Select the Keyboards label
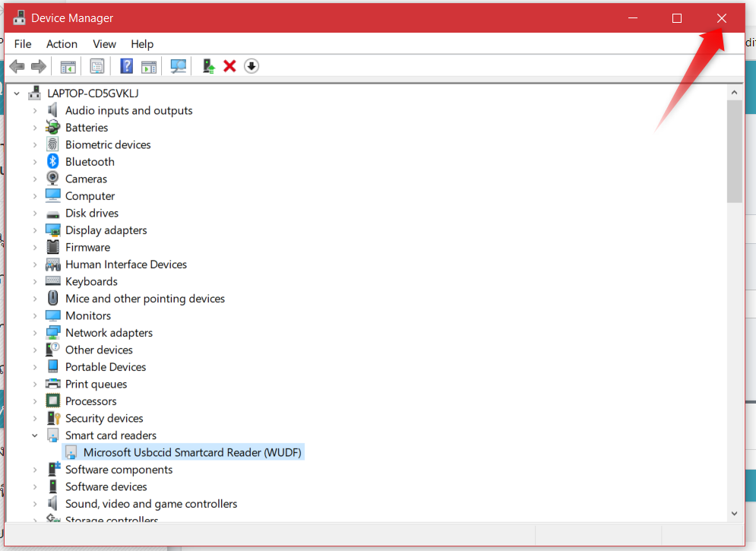 pyautogui.click(x=91, y=281)
